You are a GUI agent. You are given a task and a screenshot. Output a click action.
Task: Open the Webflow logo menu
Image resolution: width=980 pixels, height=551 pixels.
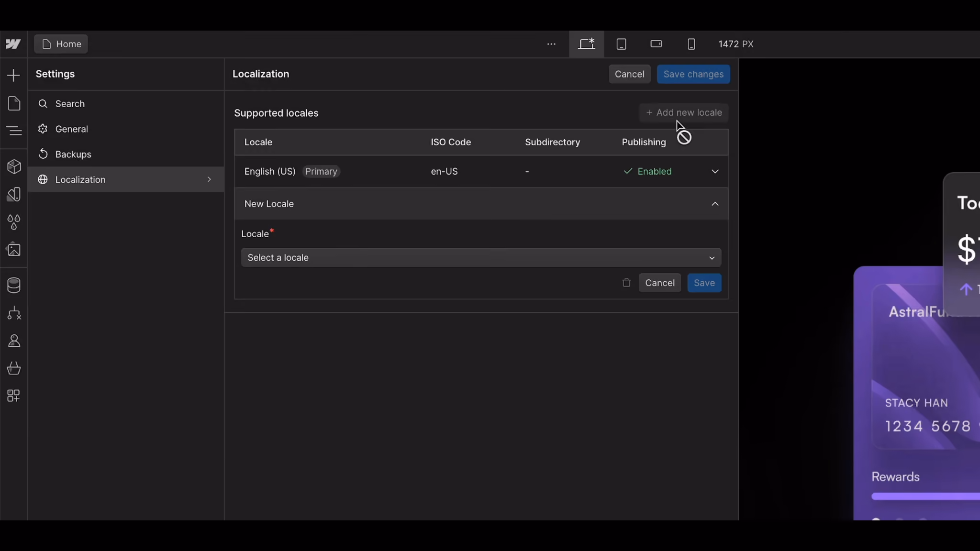[x=13, y=44]
